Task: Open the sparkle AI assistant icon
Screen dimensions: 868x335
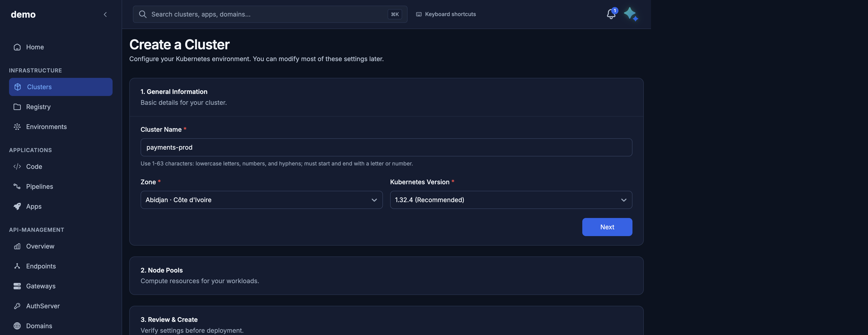Action: [x=631, y=14]
